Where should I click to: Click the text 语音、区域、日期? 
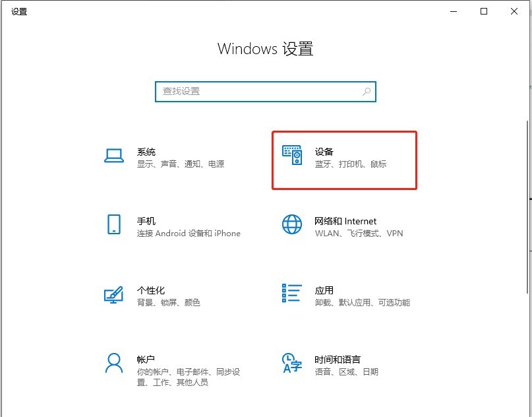coord(346,372)
